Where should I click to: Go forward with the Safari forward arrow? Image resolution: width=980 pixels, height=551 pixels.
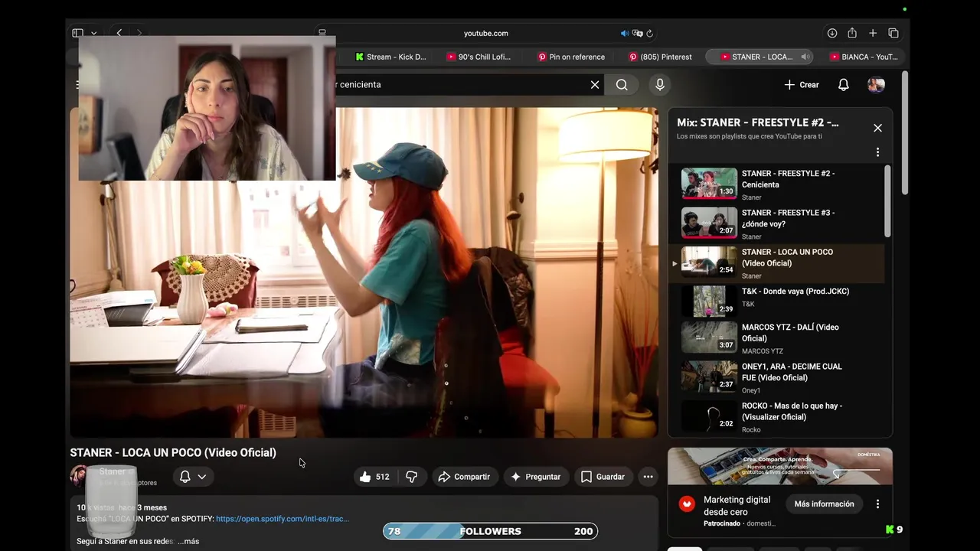pos(139,33)
